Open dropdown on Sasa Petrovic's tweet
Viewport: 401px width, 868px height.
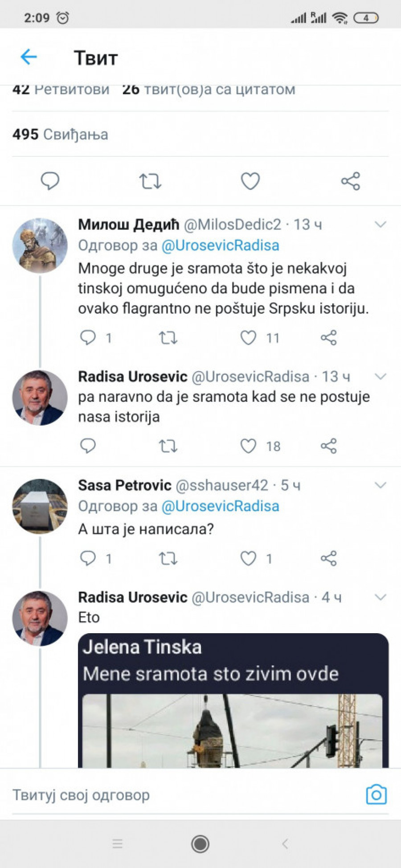[x=380, y=485]
